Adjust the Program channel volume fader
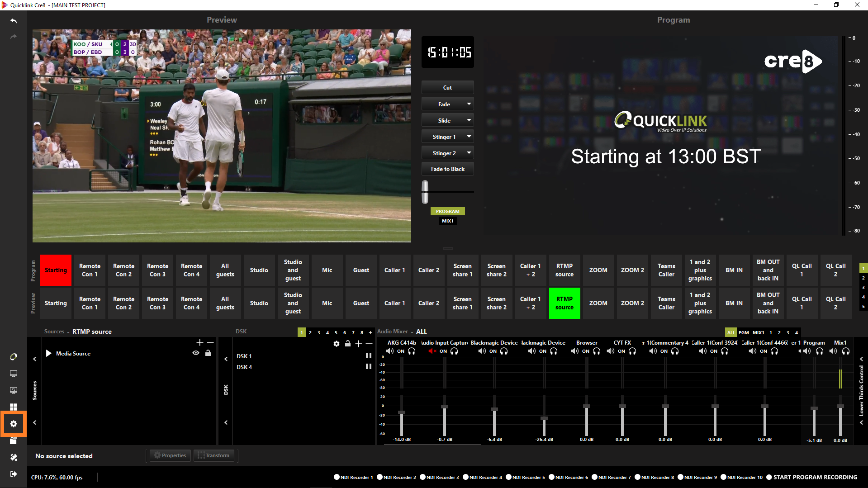 click(814, 408)
